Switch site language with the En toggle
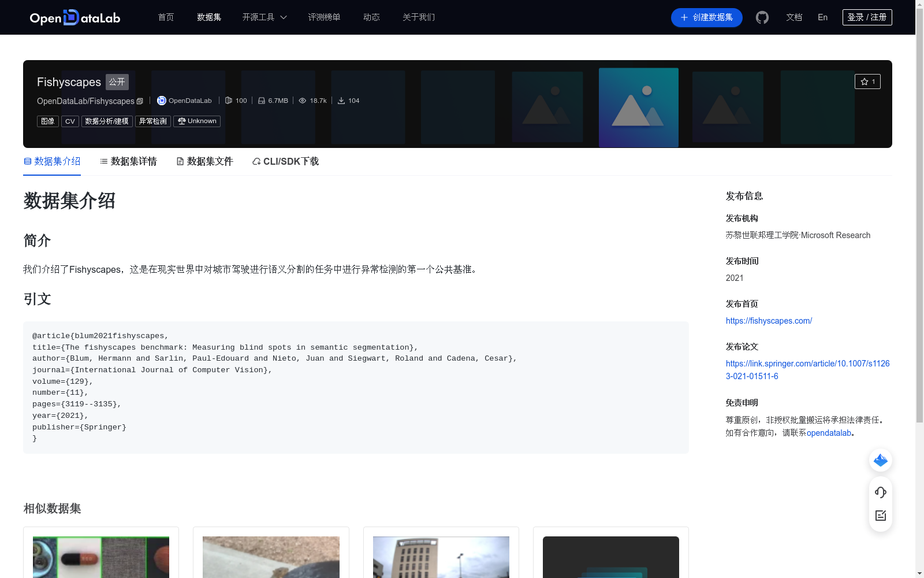The image size is (924, 578). coord(822,17)
